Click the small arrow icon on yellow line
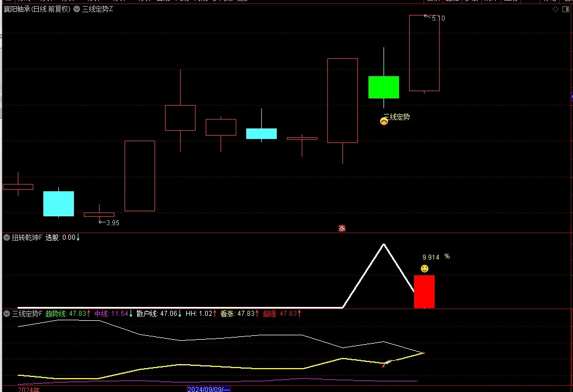 pyautogui.click(x=386, y=364)
